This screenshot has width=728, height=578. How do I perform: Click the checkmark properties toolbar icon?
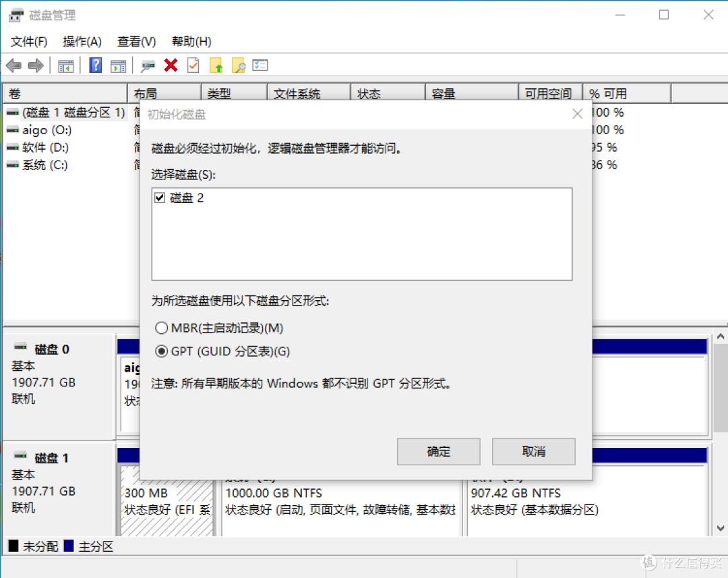coord(193,65)
